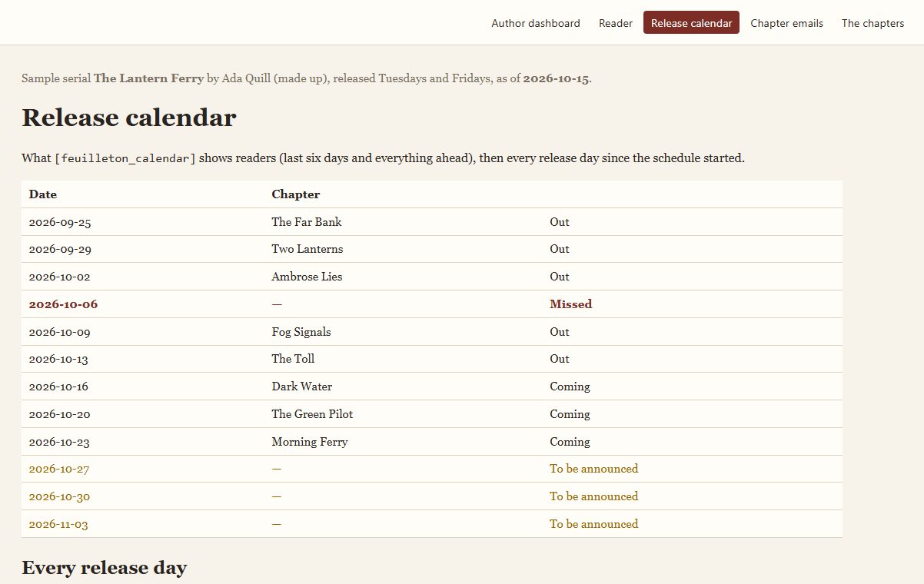The height and width of the screenshot is (584, 924).
Task: Click the Coming status for Dark Water
Action: pos(570,387)
